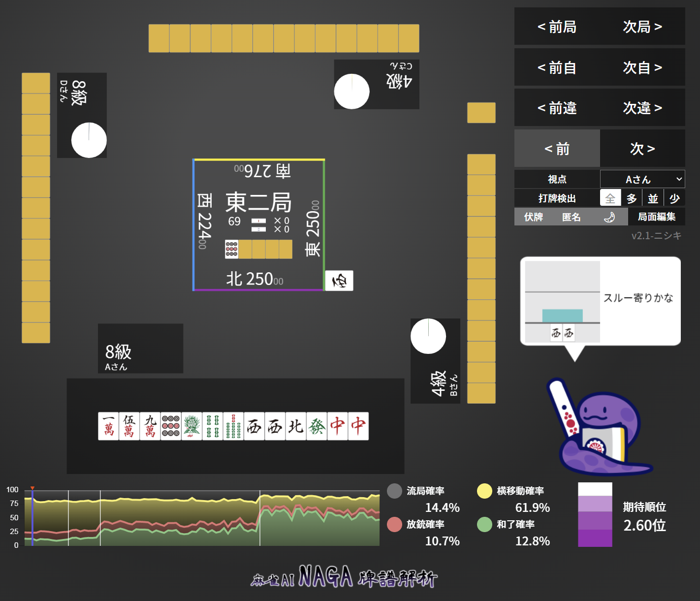Click the teal bar in NAGA's chart

563,316
